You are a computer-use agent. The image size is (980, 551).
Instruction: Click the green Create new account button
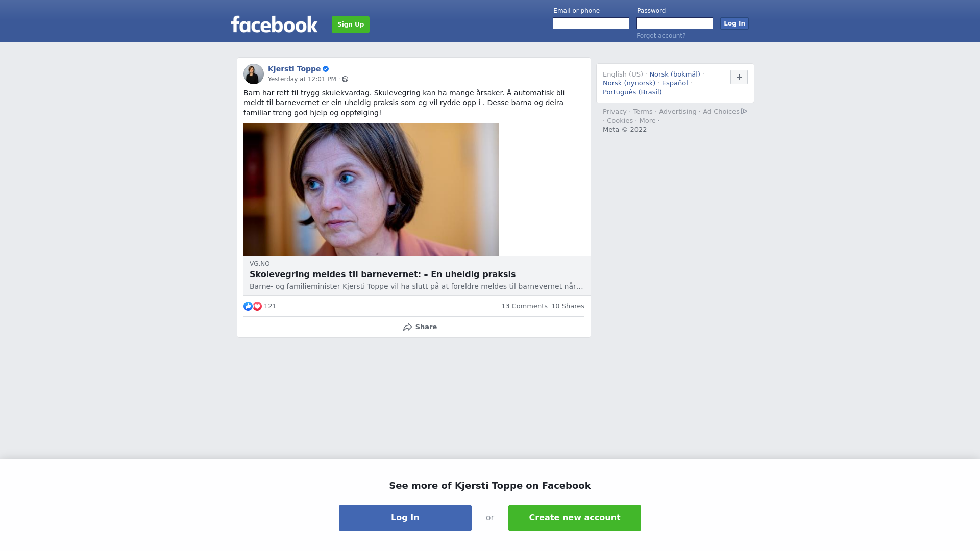[575, 518]
